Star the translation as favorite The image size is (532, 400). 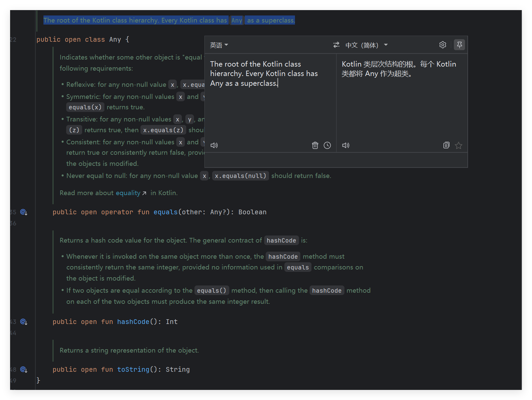pos(458,145)
